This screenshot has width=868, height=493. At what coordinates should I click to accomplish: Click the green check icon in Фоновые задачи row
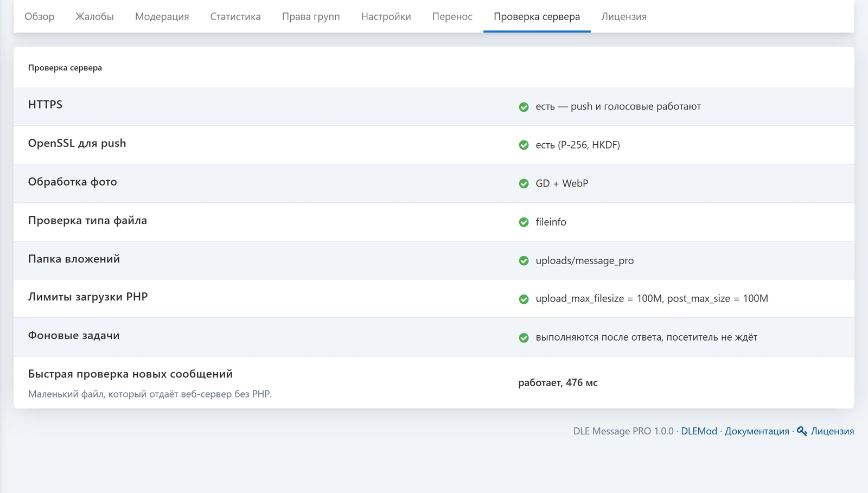point(524,337)
